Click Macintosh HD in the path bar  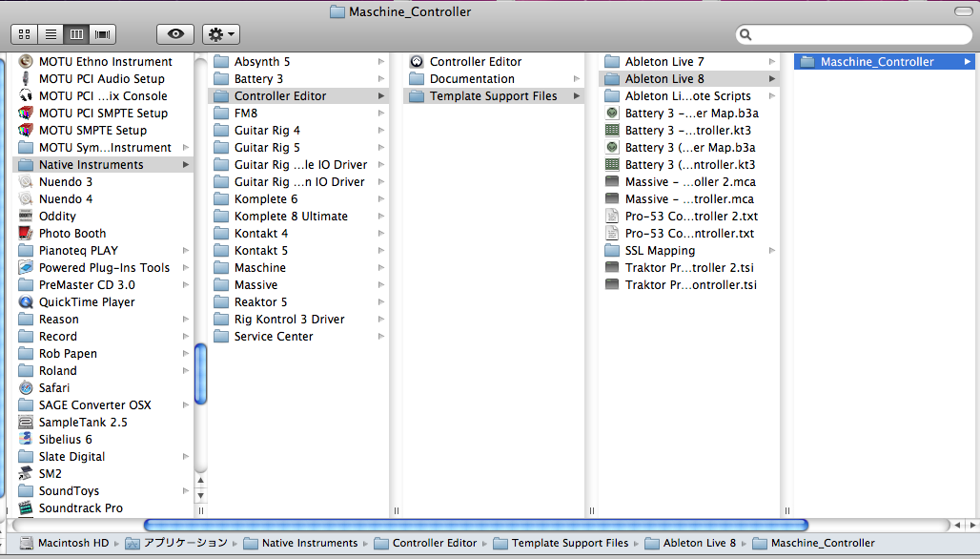(x=65, y=543)
